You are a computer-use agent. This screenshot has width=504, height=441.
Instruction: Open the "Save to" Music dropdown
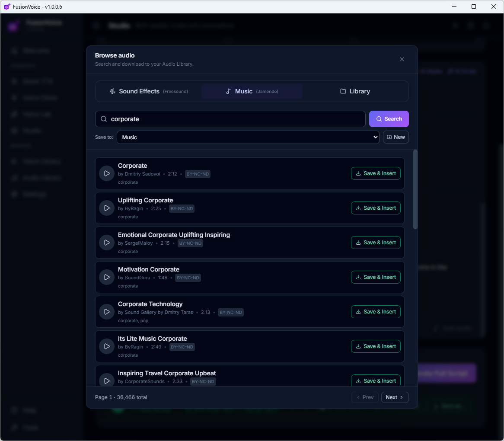248,137
